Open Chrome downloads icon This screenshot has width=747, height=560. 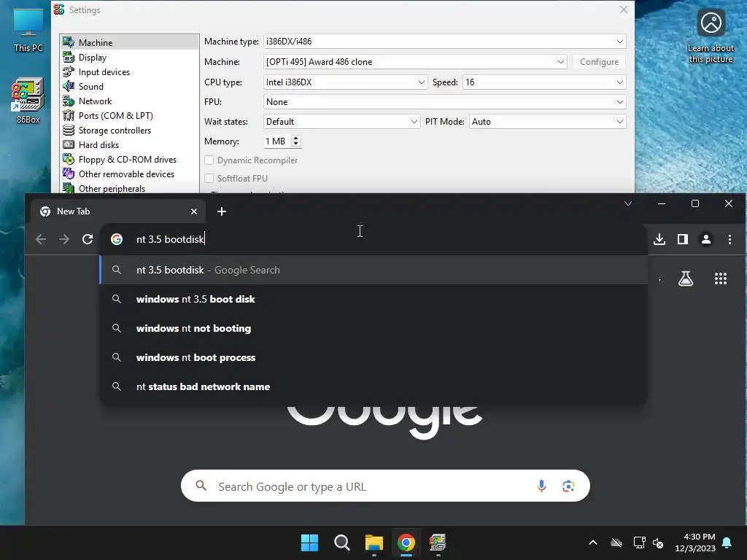click(659, 239)
